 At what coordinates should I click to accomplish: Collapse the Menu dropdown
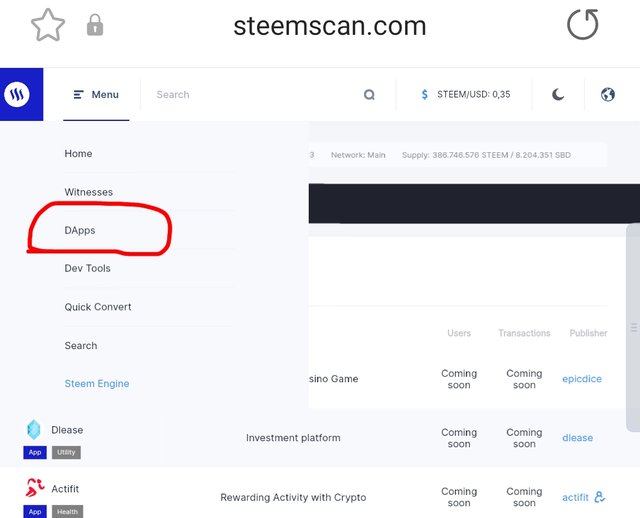96,95
